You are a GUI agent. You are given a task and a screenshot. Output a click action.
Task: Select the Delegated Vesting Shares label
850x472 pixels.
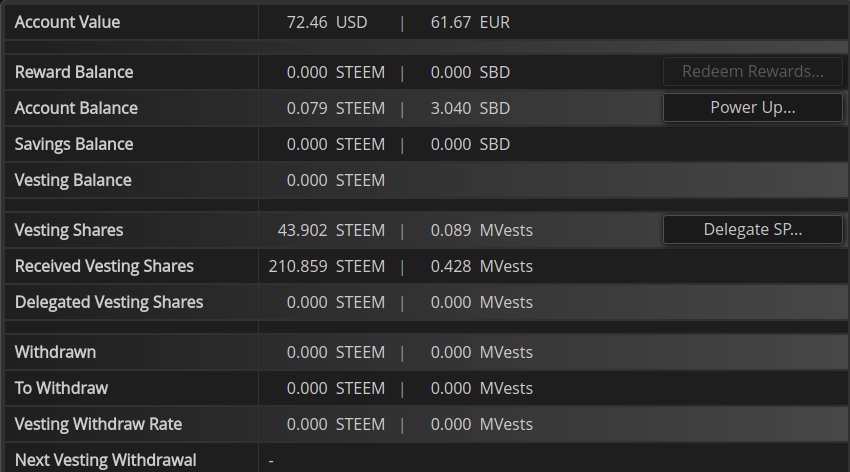click(x=109, y=302)
